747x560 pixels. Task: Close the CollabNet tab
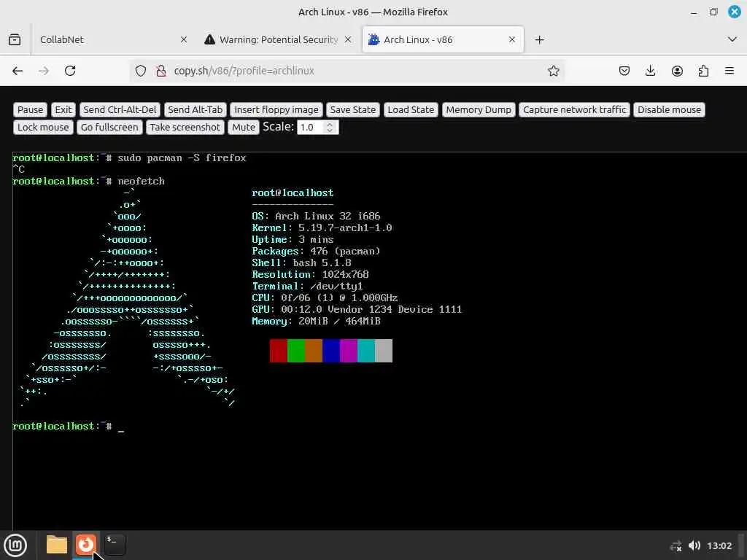click(183, 39)
